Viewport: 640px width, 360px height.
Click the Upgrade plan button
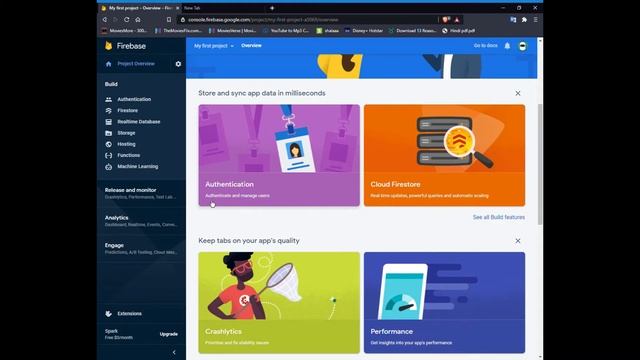pos(169,334)
